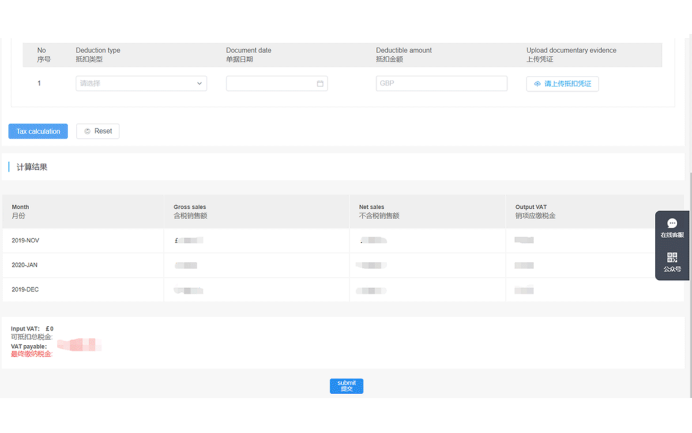Expand the Deduction type dropdown arrow
This screenshot has width=692, height=433.
click(x=199, y=84)
